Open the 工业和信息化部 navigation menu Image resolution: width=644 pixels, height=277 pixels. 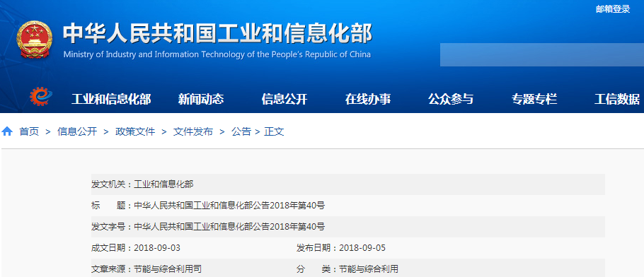[111, 99]
